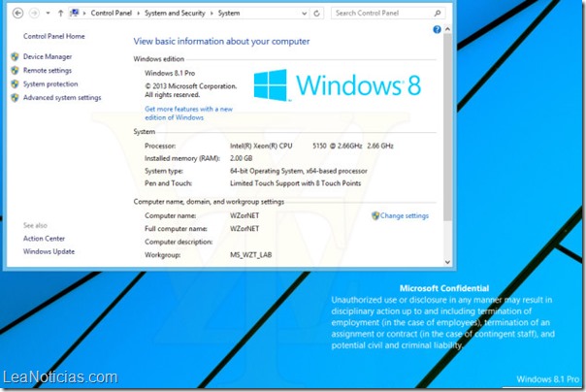Click the Intel(R) Xeon(R) CPU processor value
Screen dimensions: 586x392
pyautogui.click(x=311, y=147)
